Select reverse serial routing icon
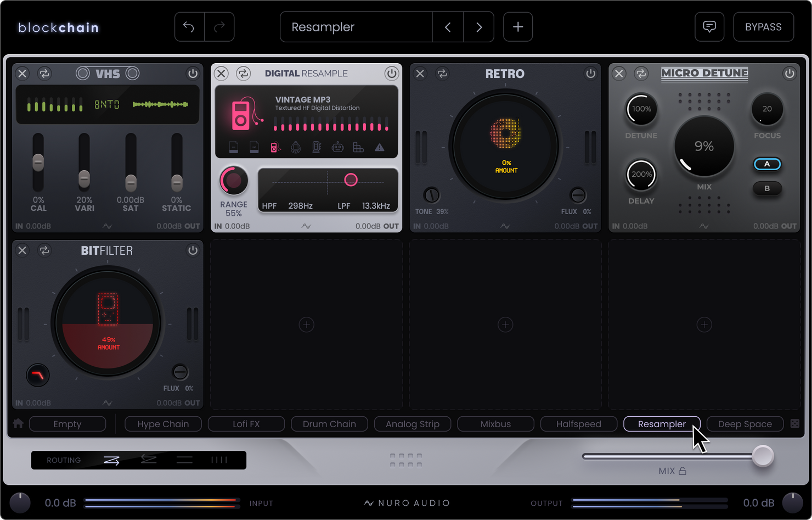This screenshot has height=520, width=812. click(x=149, y=460)
